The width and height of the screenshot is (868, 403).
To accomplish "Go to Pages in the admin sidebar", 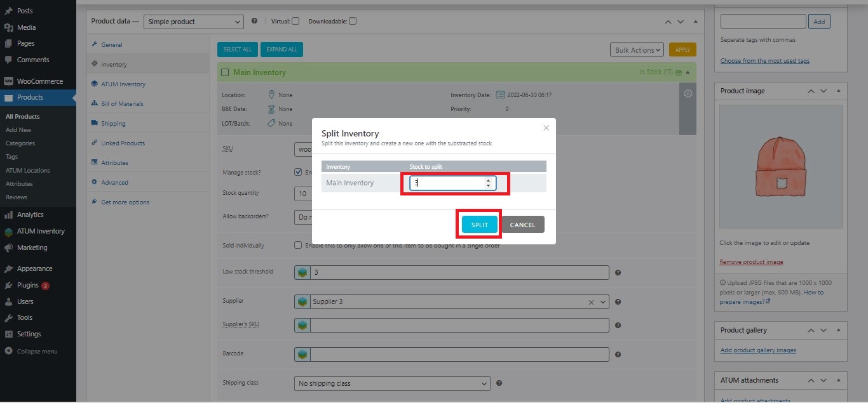I will pos(25,43).
